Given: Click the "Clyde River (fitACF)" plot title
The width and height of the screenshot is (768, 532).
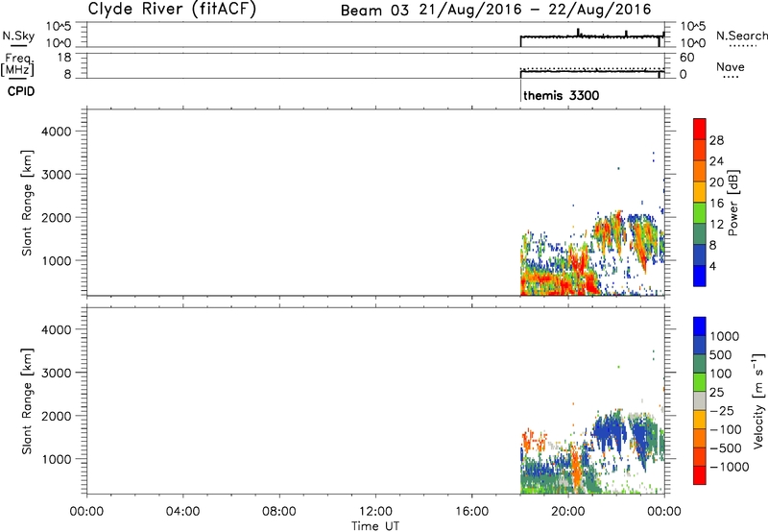Looking at the screenshot, I should pyautogui.click(x=172, y=9).
